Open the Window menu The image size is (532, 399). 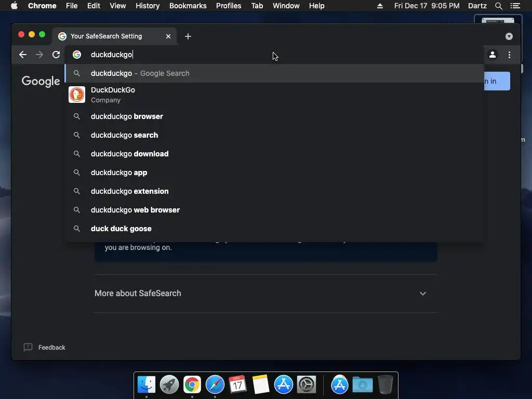[286, 6]
